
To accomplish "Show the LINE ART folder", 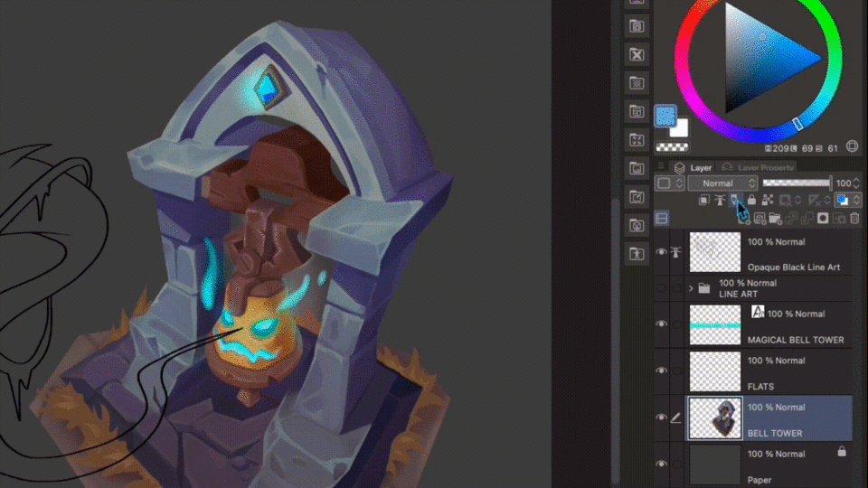I will click(661, 287).
